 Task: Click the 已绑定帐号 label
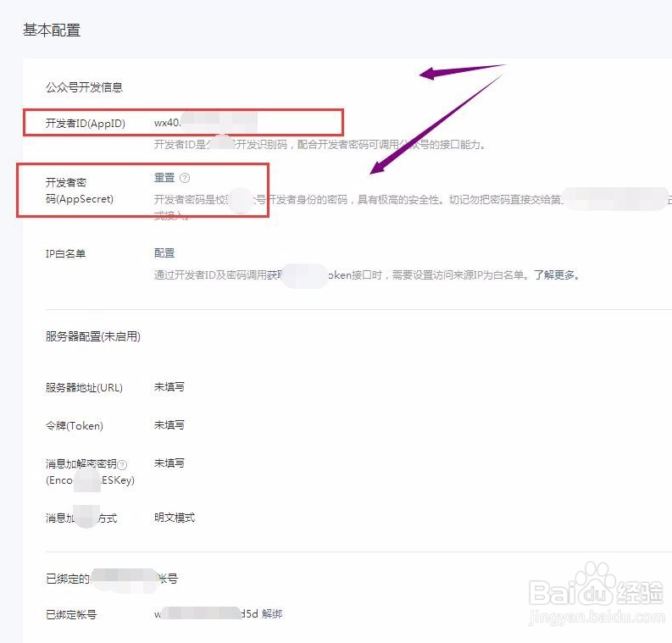[x=71, y=614]
